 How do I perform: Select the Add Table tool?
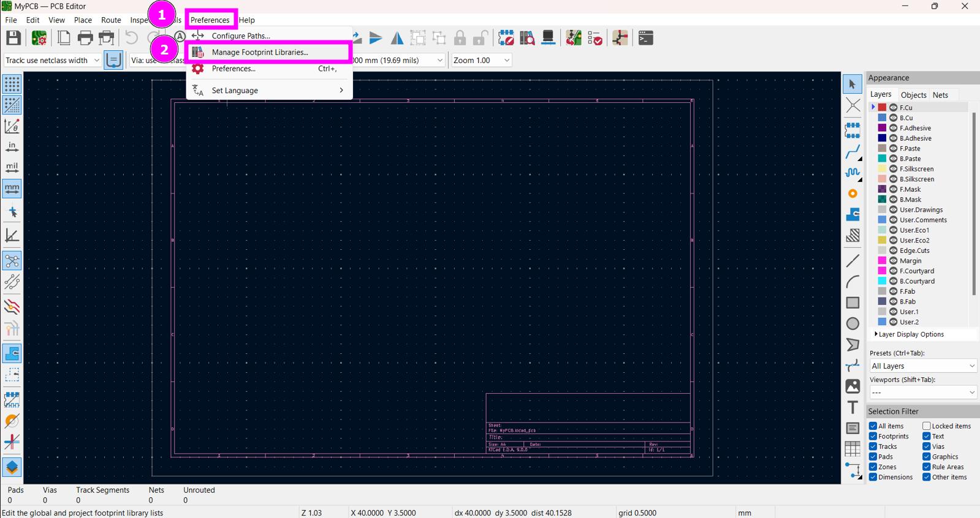tap(853, 449)
